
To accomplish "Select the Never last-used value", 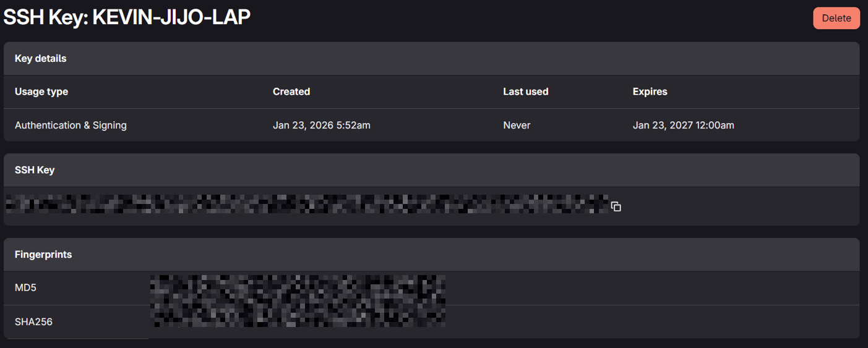I will click(517, 125).
